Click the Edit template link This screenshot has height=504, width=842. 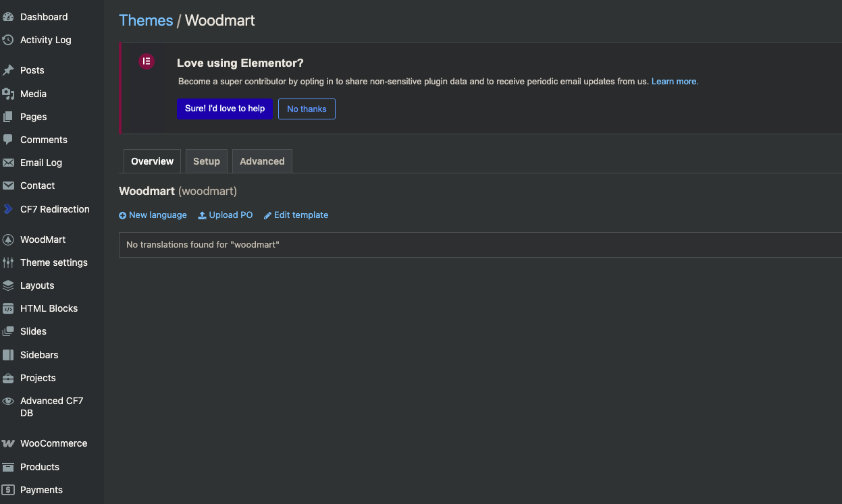(301, 215)
